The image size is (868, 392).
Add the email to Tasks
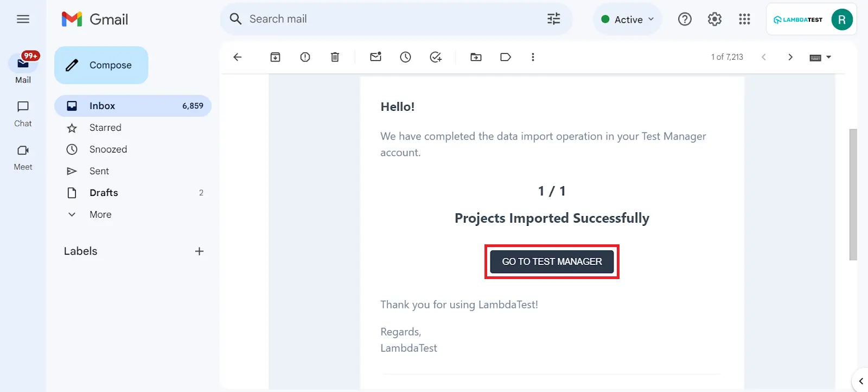pyautogui.click(x=435, y=57)
